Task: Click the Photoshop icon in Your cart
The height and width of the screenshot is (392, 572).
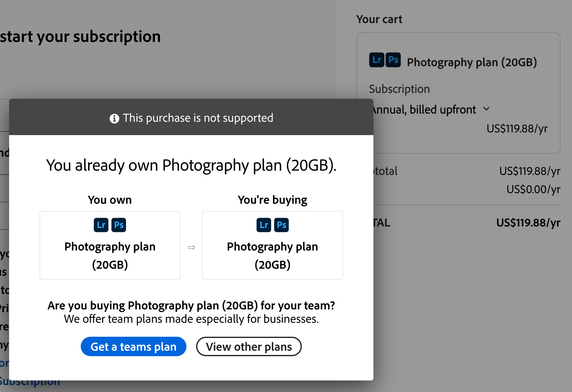Action: [x=393, y=60]
